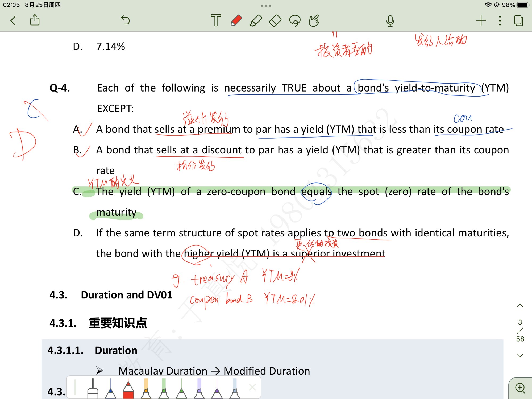Select the Lasso selection tool

295,20
